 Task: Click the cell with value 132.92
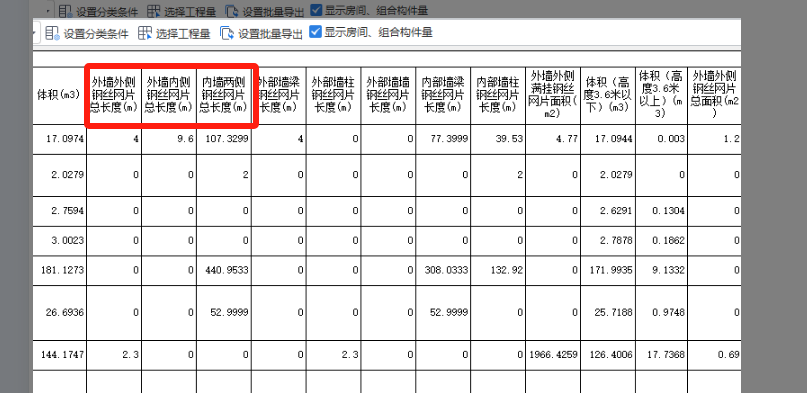(x=498, y=270)
